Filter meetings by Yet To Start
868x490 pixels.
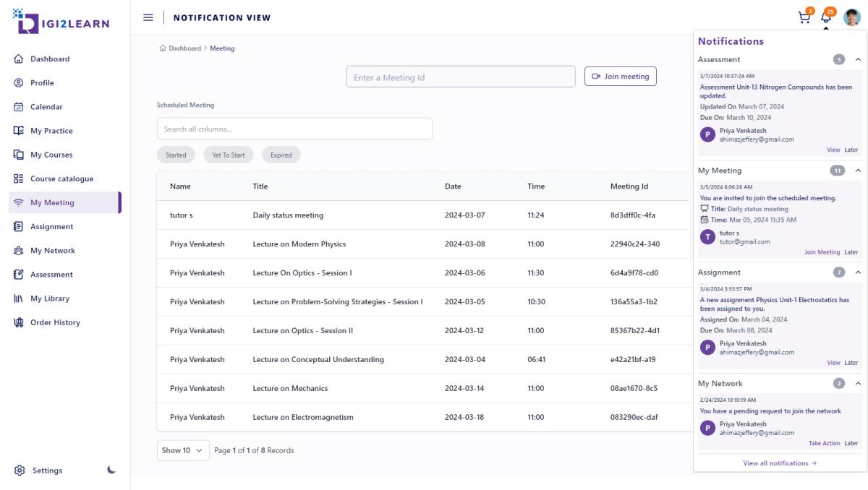[228, 155]
